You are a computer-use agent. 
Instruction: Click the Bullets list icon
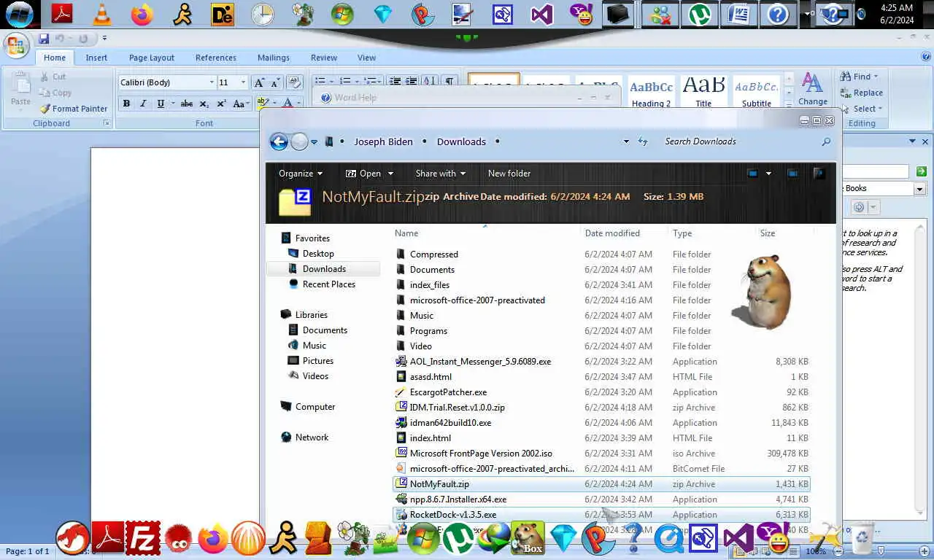[x=319, y=82]
